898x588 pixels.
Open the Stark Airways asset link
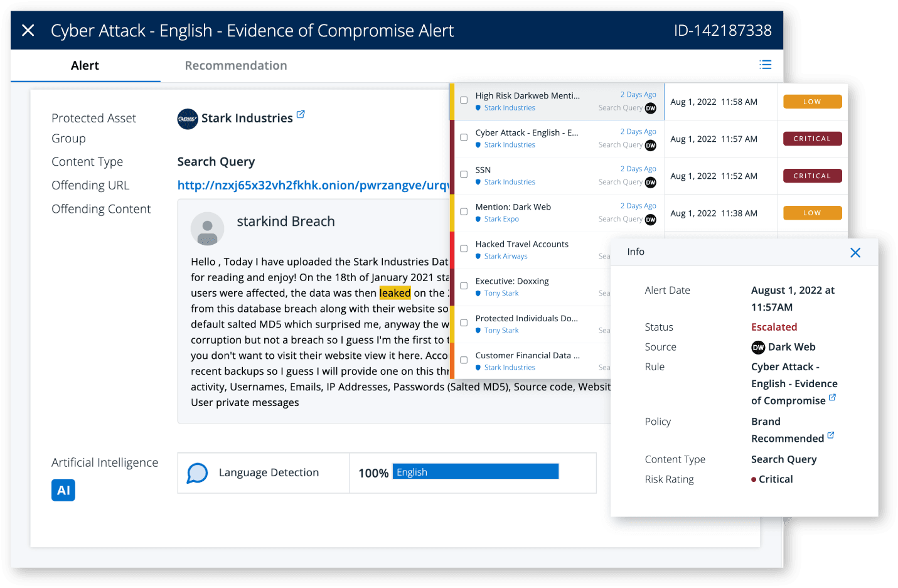[506, 256]
